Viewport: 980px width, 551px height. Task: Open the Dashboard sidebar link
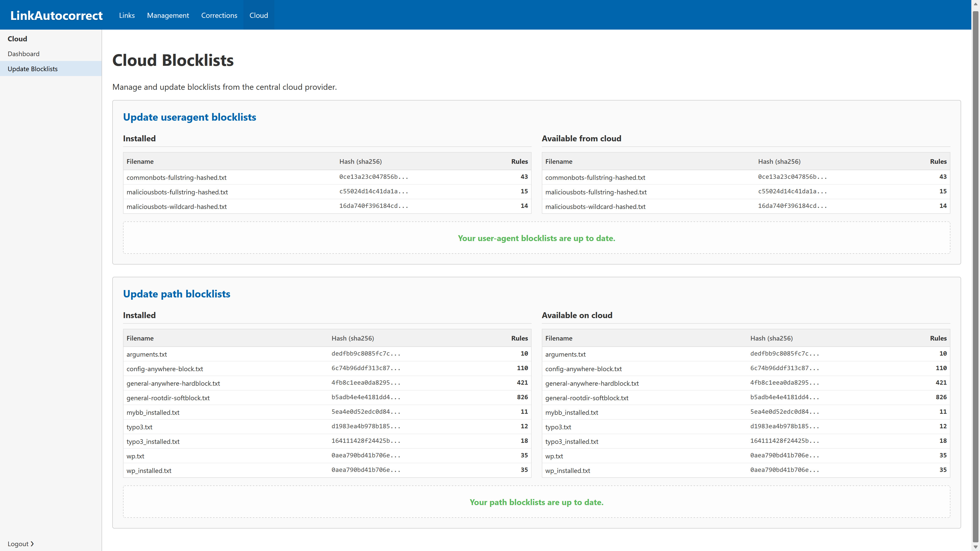click(23, 54)
